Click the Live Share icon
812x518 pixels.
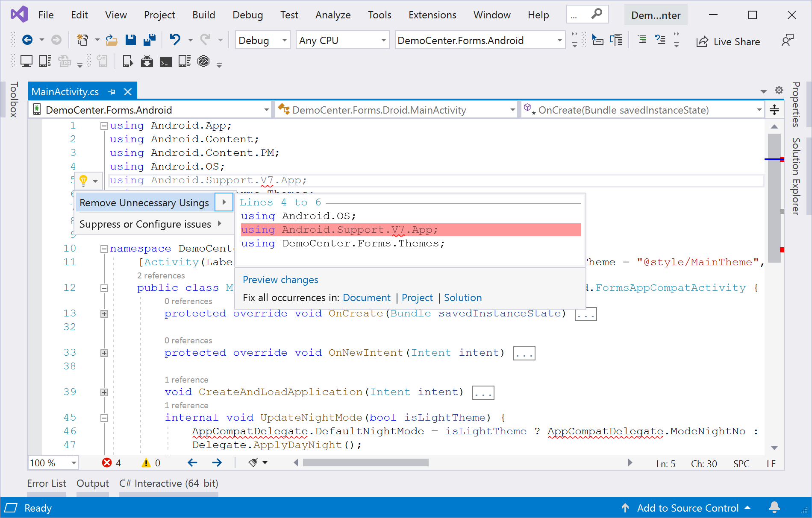coord(702,41)
